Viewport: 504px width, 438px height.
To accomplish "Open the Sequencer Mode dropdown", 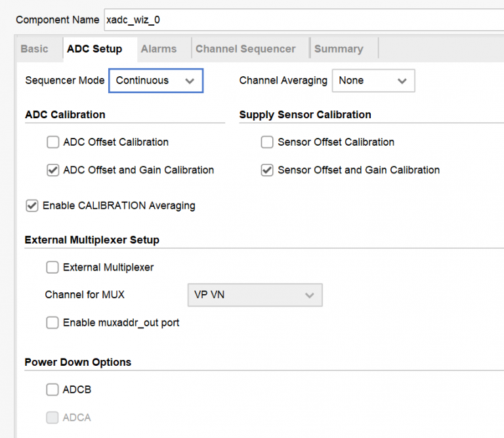I will tap(156, 81).
